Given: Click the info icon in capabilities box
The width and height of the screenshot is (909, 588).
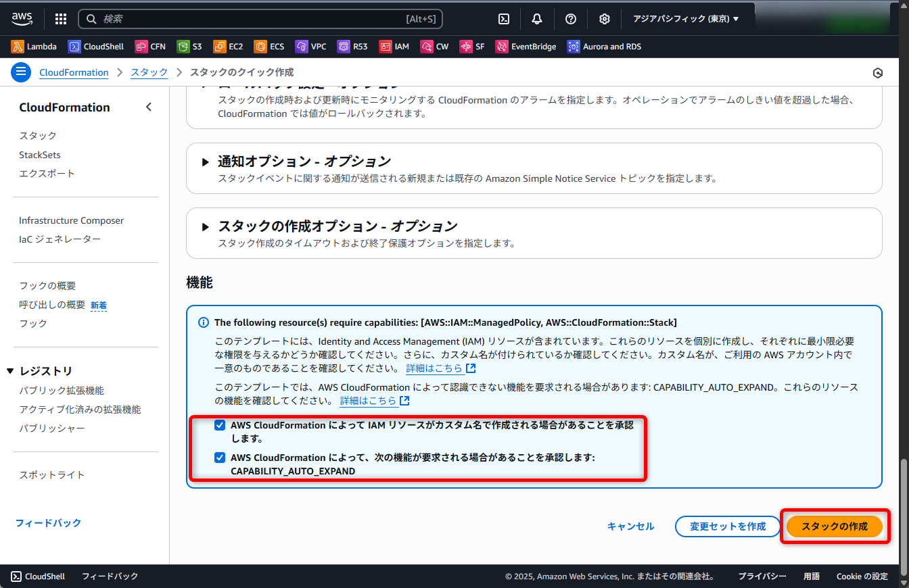Looking at the screenshot, I should coord(203,322).
